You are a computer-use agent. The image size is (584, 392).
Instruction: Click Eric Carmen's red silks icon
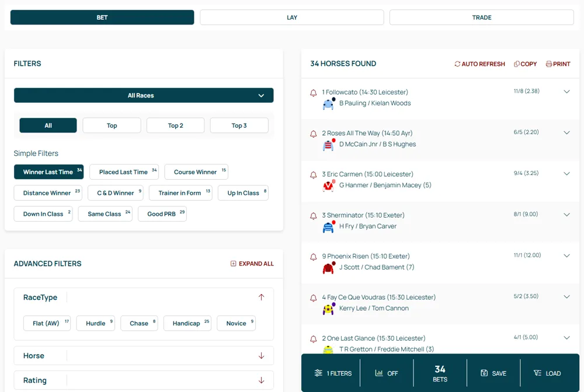329,185
